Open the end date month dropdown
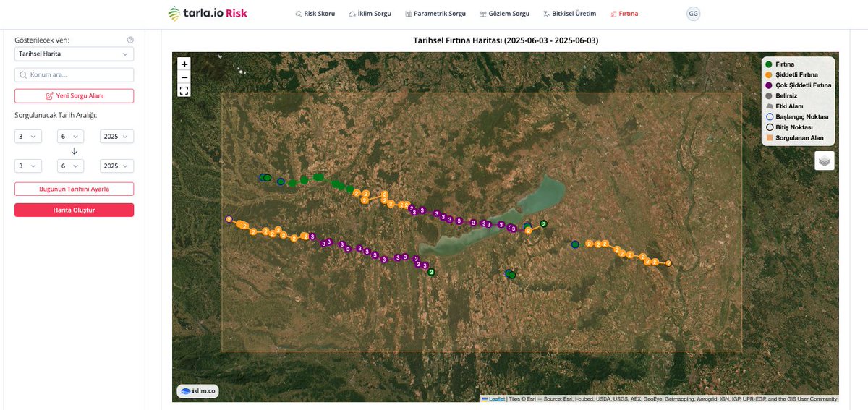The image size is (868, 410). pos(71,166)
